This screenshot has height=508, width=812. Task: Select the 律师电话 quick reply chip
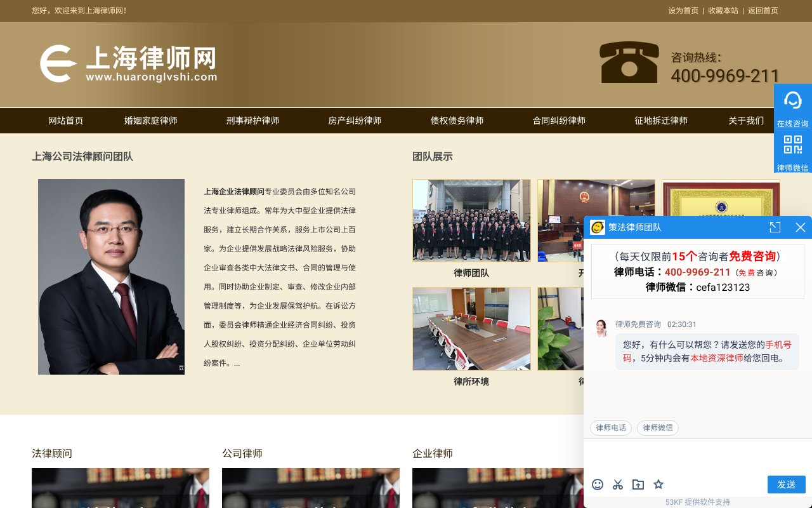[610, 427]
